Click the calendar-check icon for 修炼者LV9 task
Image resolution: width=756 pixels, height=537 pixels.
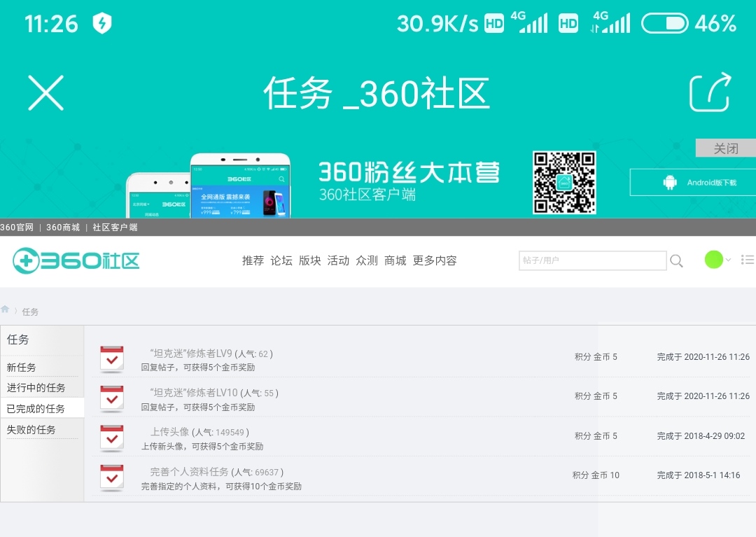[x=112, y=359]
